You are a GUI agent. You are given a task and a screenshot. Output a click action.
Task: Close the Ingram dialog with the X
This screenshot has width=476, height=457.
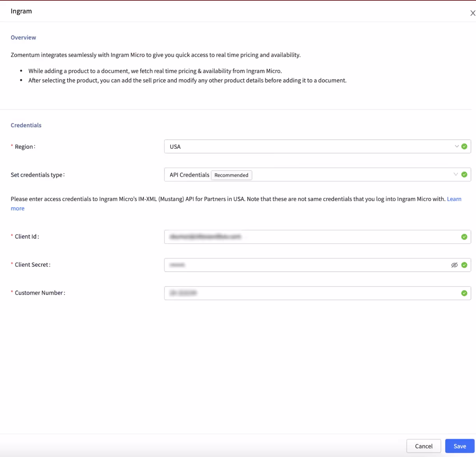(472, 13)
